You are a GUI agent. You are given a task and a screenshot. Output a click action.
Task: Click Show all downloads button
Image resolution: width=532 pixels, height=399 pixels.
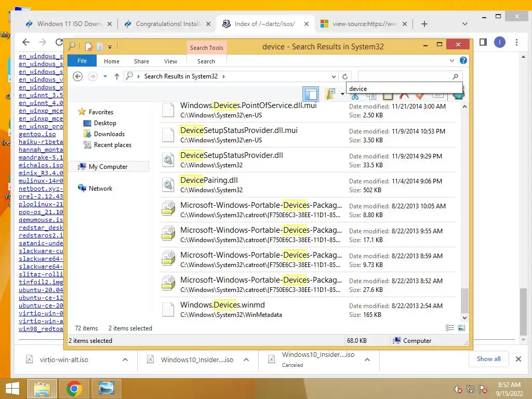(488, 359)
